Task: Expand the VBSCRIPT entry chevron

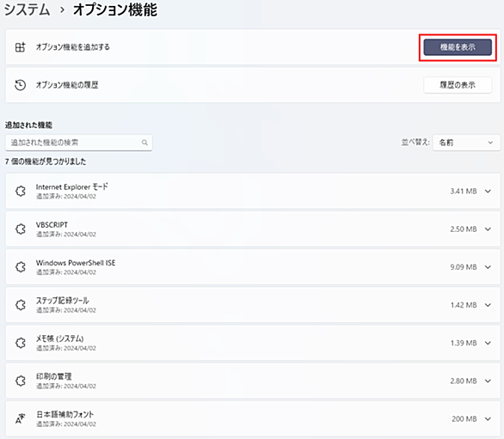Action: click(488, 229)
